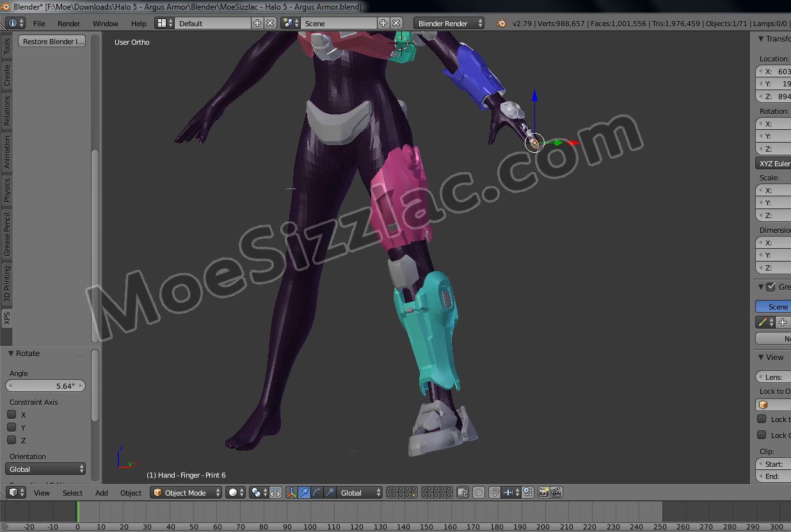The width and height of the screenshot is (791, 532).
Task: Open the 3D View editor type selector
Action: (x=16, y=492)
